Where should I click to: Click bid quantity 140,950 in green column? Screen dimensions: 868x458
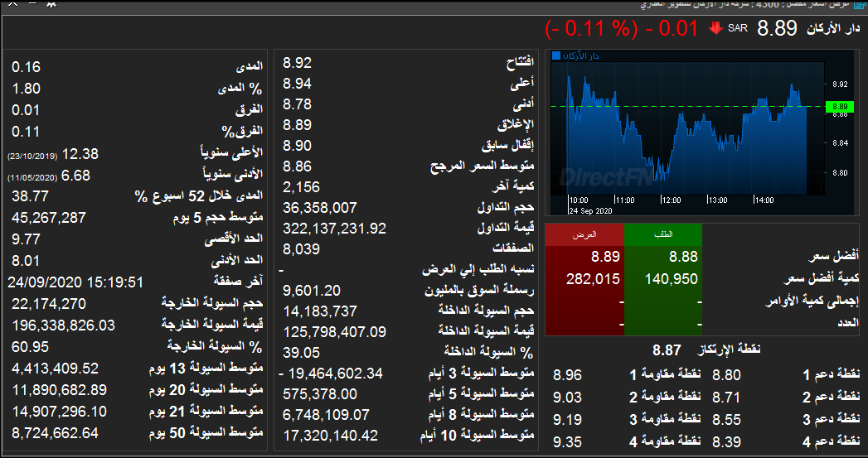coord(671,279)
